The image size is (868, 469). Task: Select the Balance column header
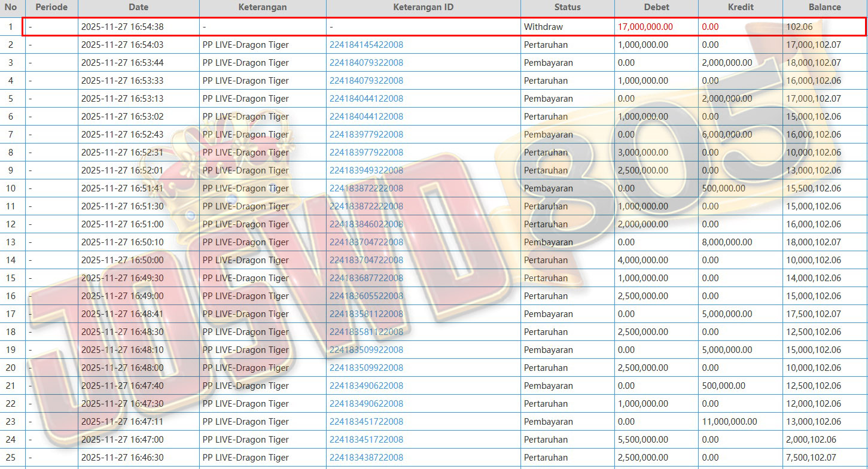(824, 8)
